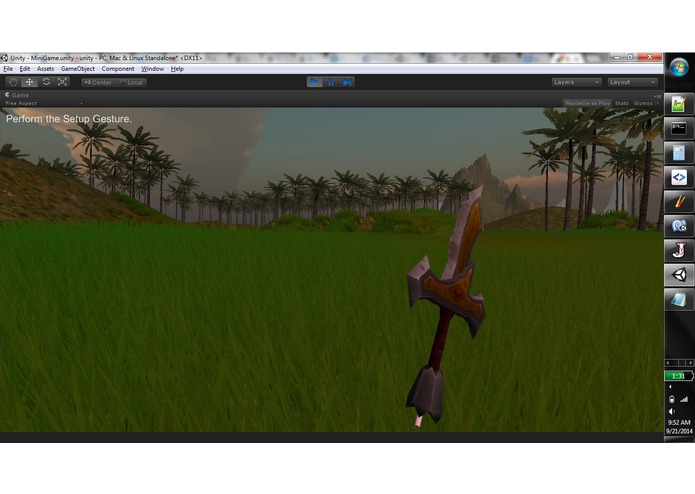
Task: Open the Window menu
Action: click(x=152, y=69)
